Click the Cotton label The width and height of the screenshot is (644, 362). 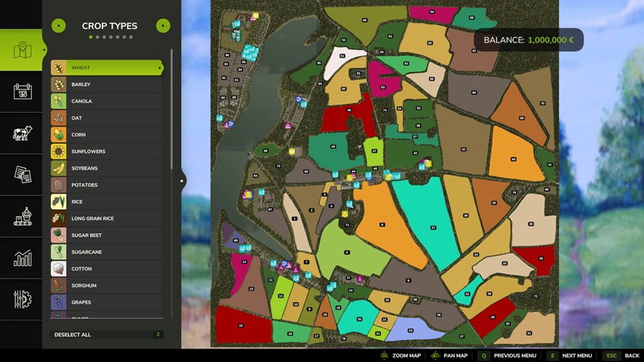click(x=81, y=269)
